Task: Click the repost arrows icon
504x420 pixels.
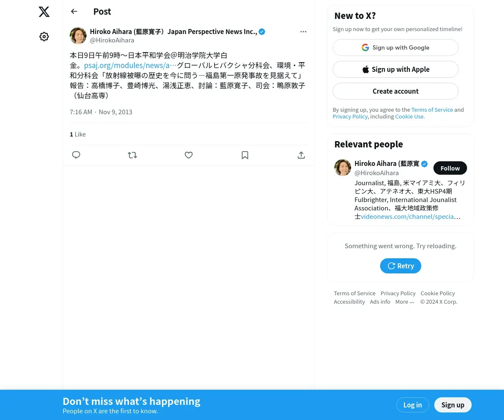Action: click(x=132, y=155)
